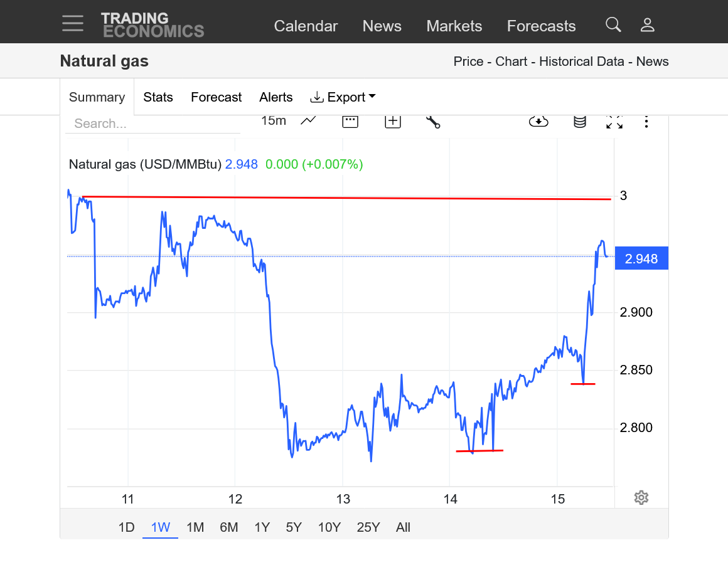728x565 pixels.
Task: Select the 5Y time range
Action: (294, 527)
